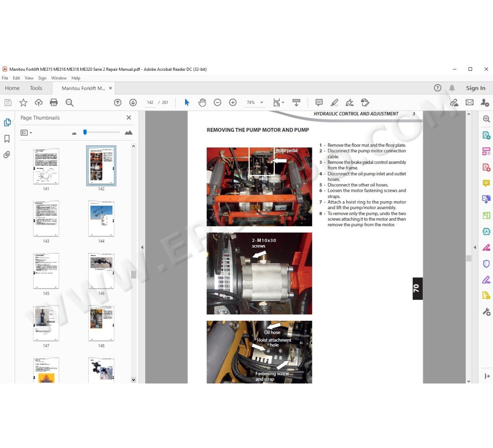Open Fill & Sign tool in right pane

pyautogui.click(x=486, y=280)
